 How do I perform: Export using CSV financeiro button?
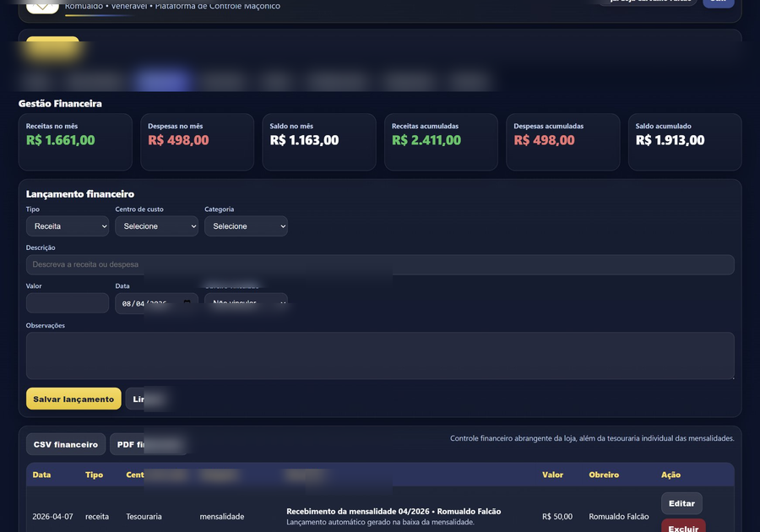[65, 444]
